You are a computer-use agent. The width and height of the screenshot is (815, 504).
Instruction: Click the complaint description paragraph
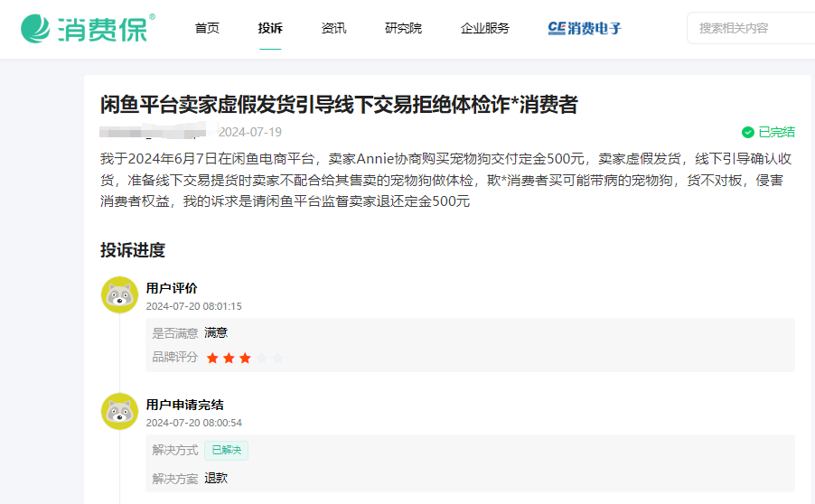click(x=446, y=180)
